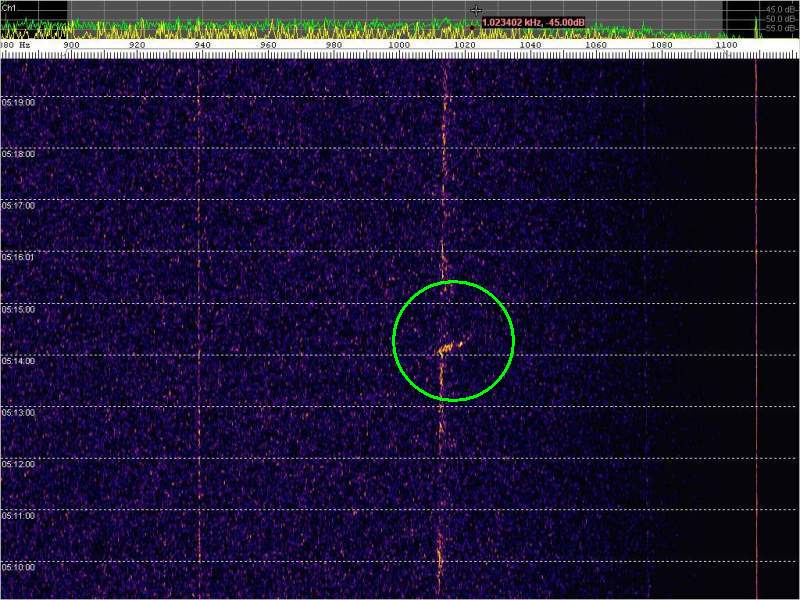Click the -55.0 dB amplitude scale label
This screenshot has height=600, width=800.
click(x=780, y=28)
